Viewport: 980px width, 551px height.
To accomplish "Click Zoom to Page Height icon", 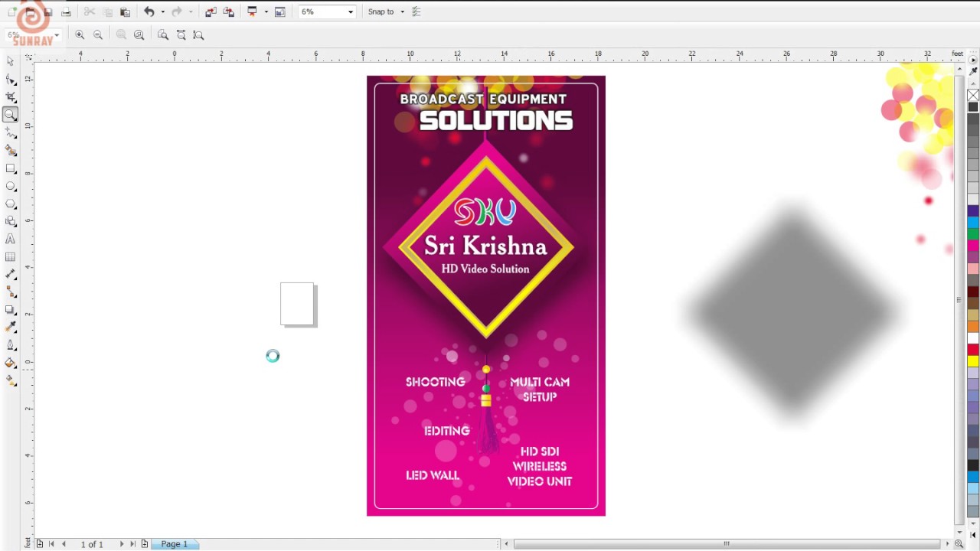I will [199, 34].
